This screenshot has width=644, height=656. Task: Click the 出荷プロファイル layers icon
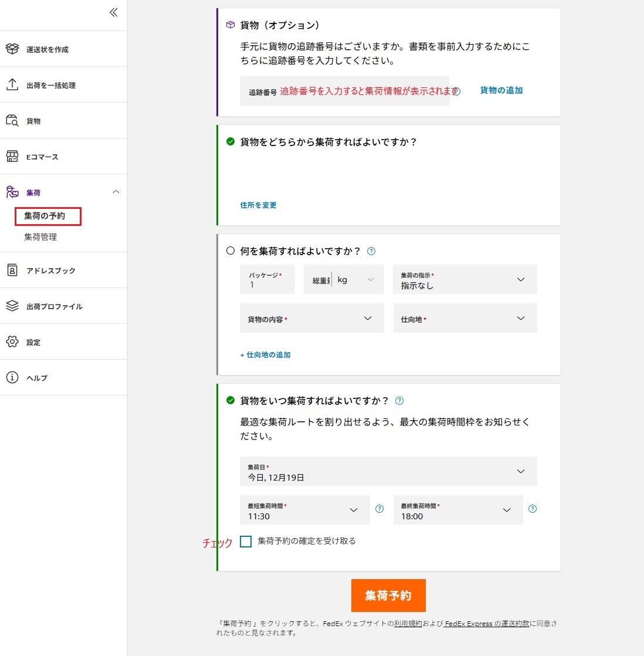[x=12, y=306]
